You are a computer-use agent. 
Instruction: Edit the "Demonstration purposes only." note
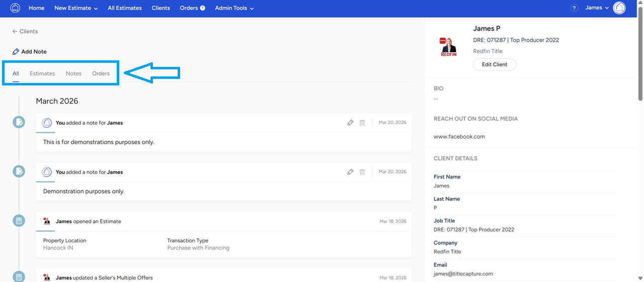350,172
